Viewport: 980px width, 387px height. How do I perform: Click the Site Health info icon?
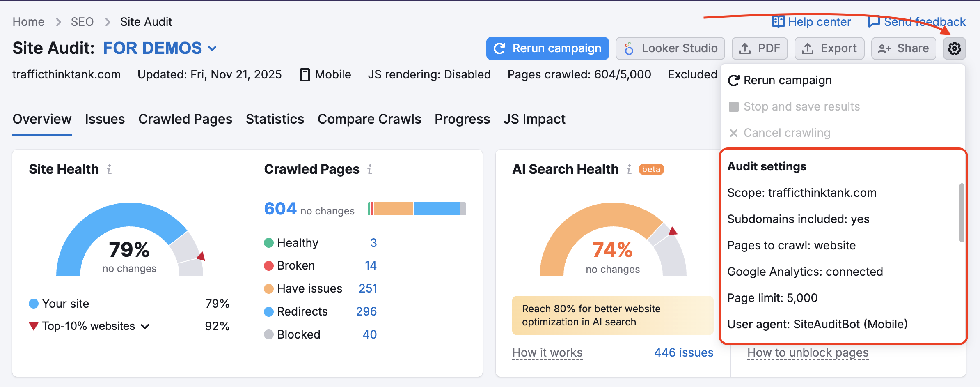pyautogui.click(x=109, y=169)
